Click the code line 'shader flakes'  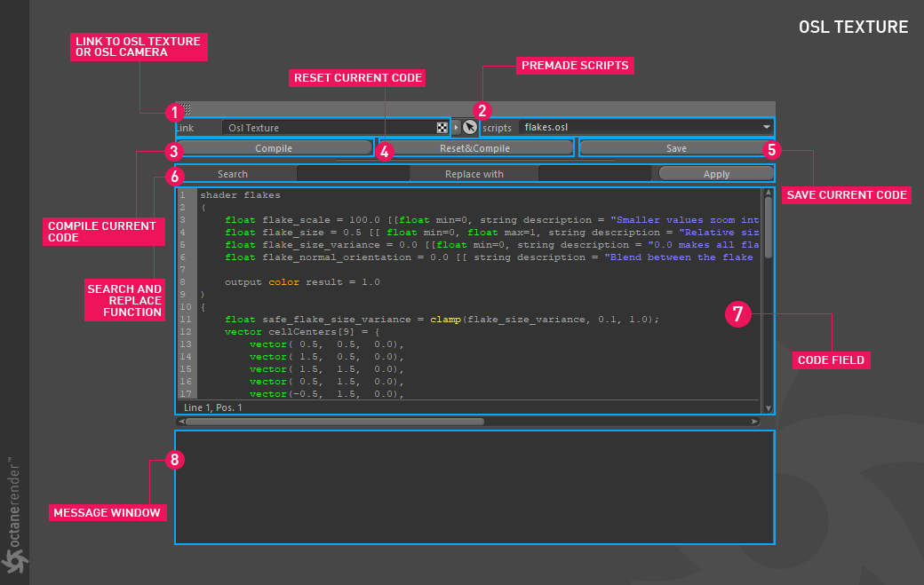coord(240,194)
